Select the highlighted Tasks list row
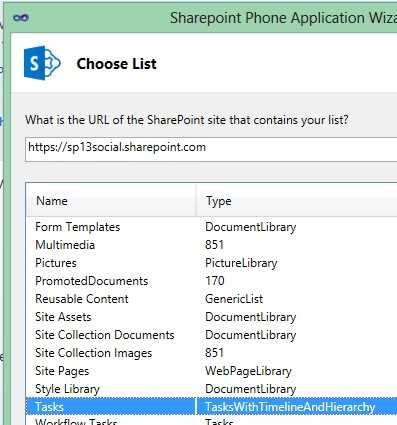 211,407
